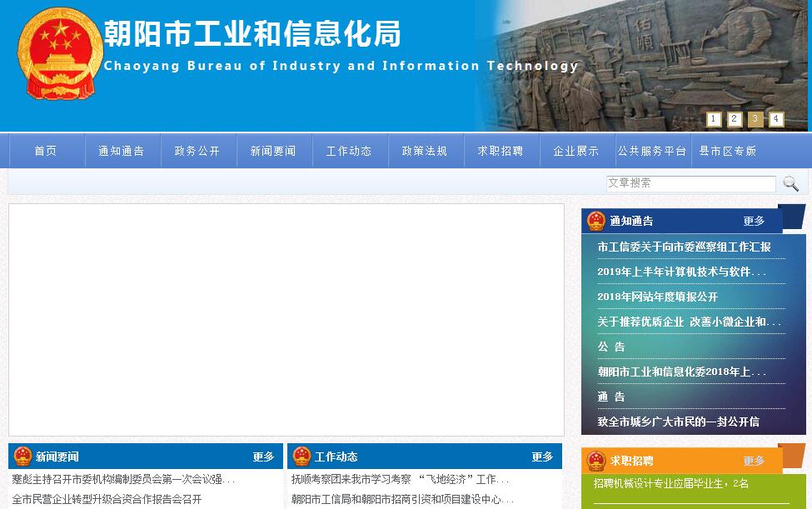Go to 公共服务平台 in navigation bar
Image resolution: width=812 pixels, height=509 pixels.
click(652, 151)
